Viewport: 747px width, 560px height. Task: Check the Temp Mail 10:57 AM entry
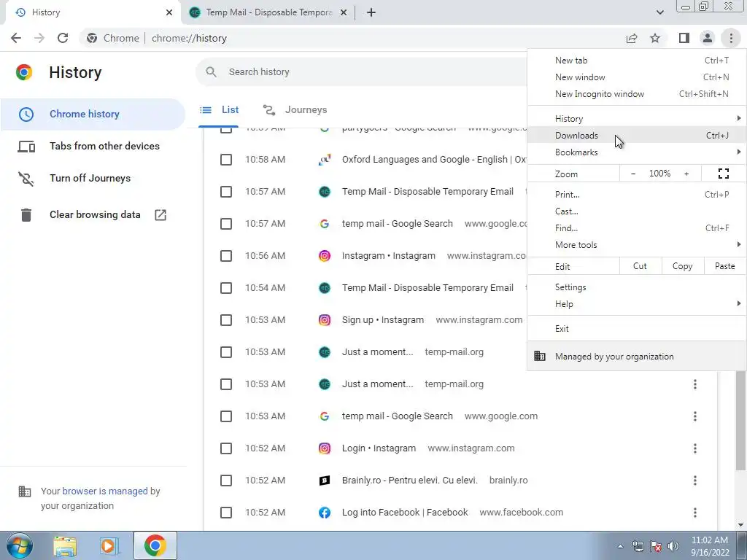(x=226, y=192)
